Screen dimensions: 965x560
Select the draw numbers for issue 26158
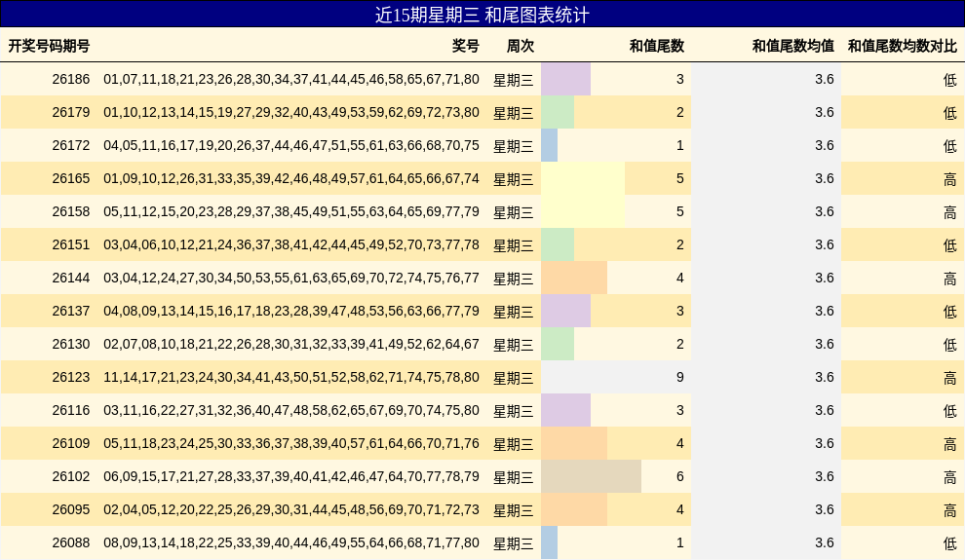(x=291, y=212)
